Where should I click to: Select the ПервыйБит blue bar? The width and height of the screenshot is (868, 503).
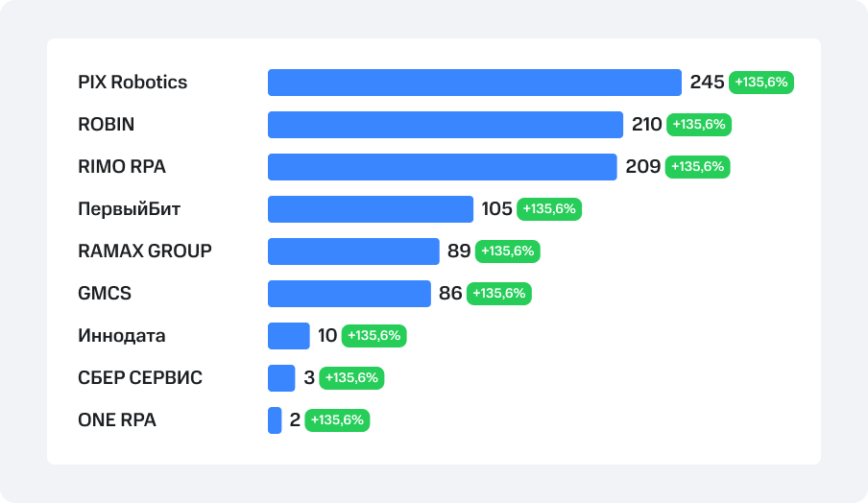(371, 209)
